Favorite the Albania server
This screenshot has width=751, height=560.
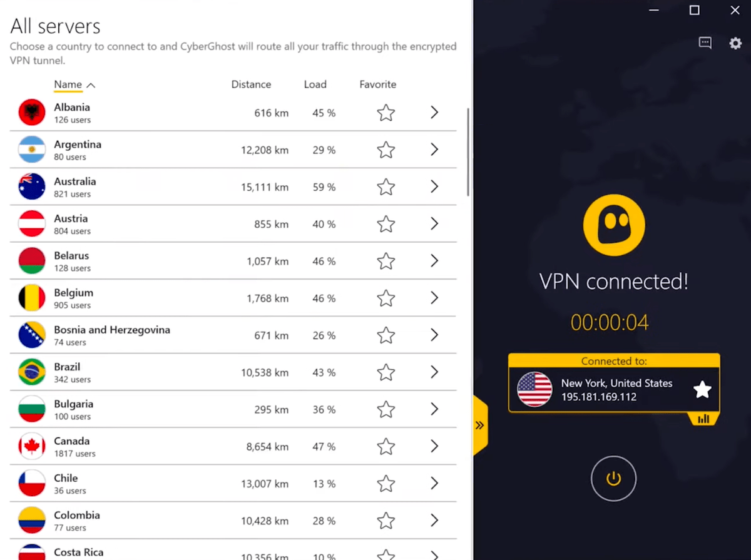[x=386, y=113]
